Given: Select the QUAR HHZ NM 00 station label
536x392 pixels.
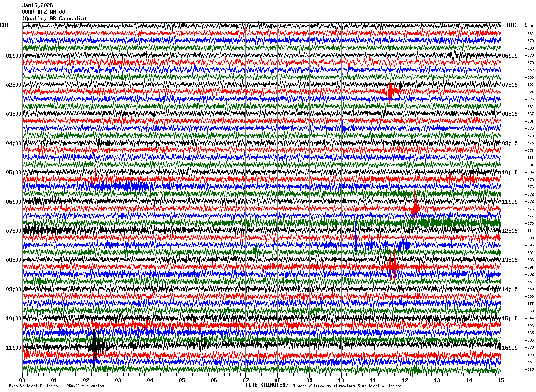Looking at the screenshot, I should (43, 12).
